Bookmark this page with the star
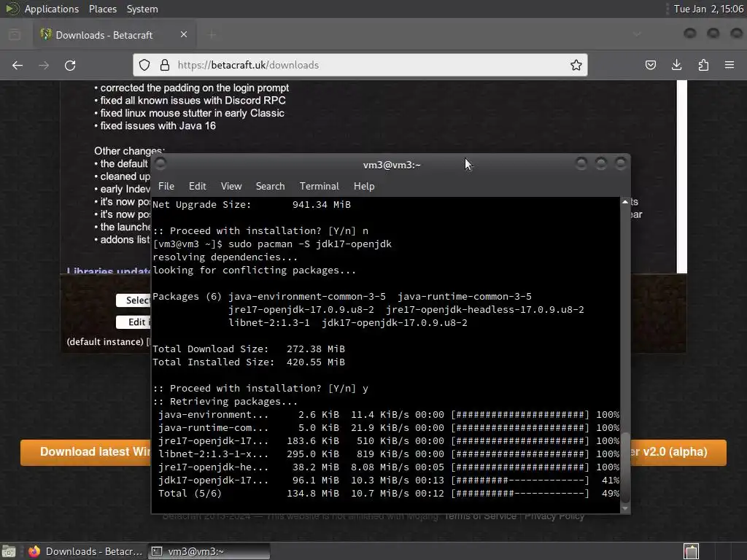This screenshot has width=747, height=560. (576, 65)
